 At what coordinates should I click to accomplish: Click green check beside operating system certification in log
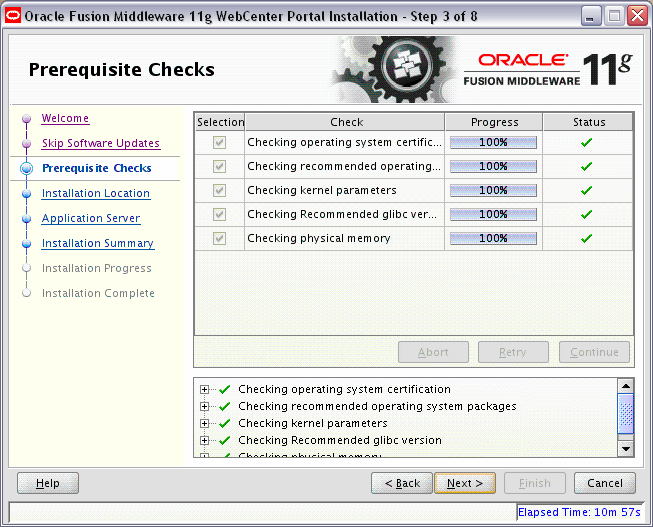pos(225,390)
